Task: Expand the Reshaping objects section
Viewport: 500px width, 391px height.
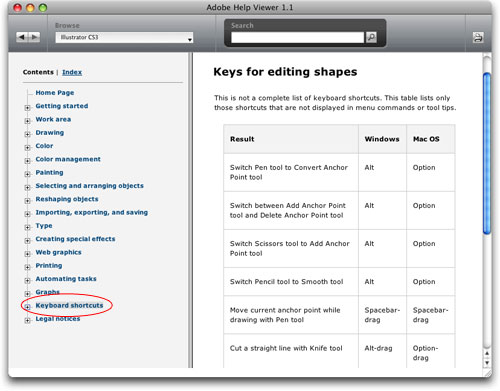Action: [27, 201]
